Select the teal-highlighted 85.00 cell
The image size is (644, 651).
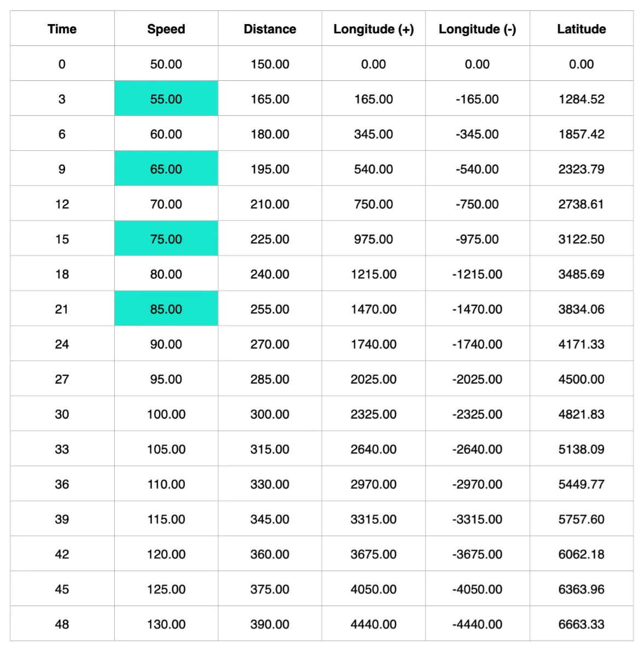tap(166, 309)
